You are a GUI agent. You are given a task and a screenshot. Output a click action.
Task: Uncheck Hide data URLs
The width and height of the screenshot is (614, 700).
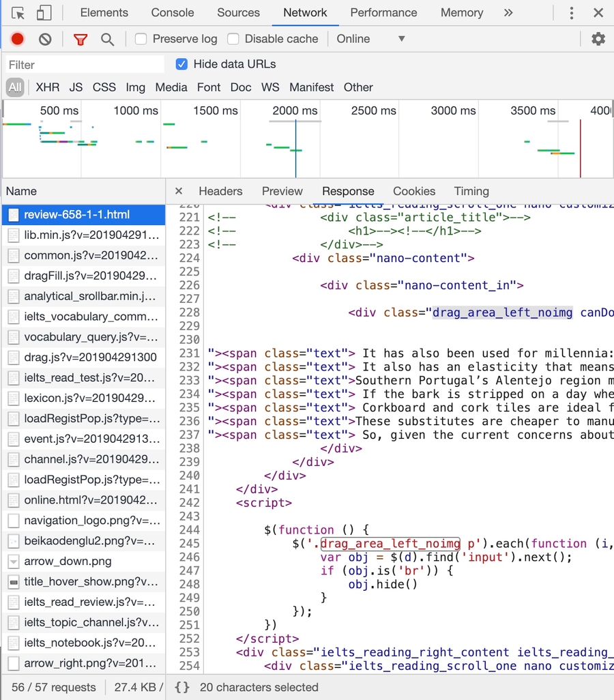tap(181, 64)
